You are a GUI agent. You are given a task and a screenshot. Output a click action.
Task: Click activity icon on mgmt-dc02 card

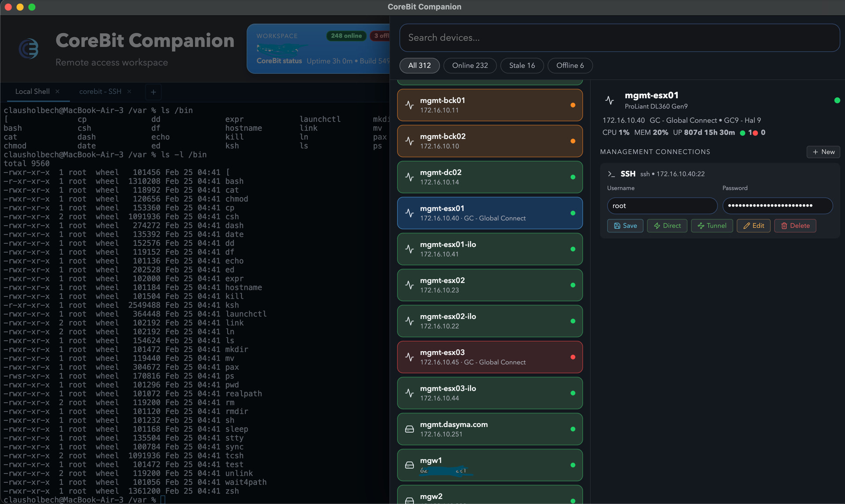[x=410, y=177]
